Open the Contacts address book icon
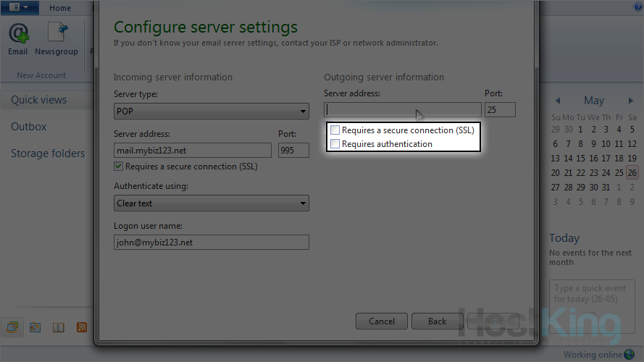Screen dimensions: 644x362 [59, 327]
